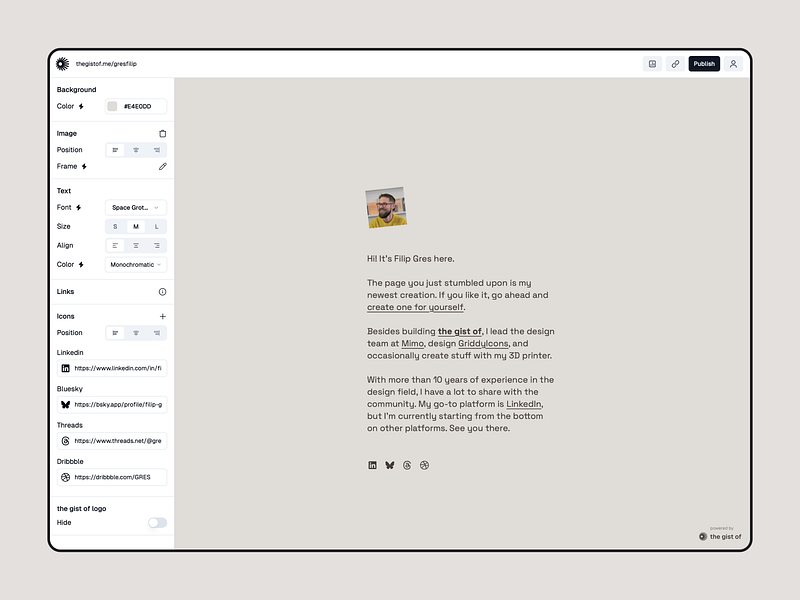Open the Monochromatic color dropdown

coord(136,264)
